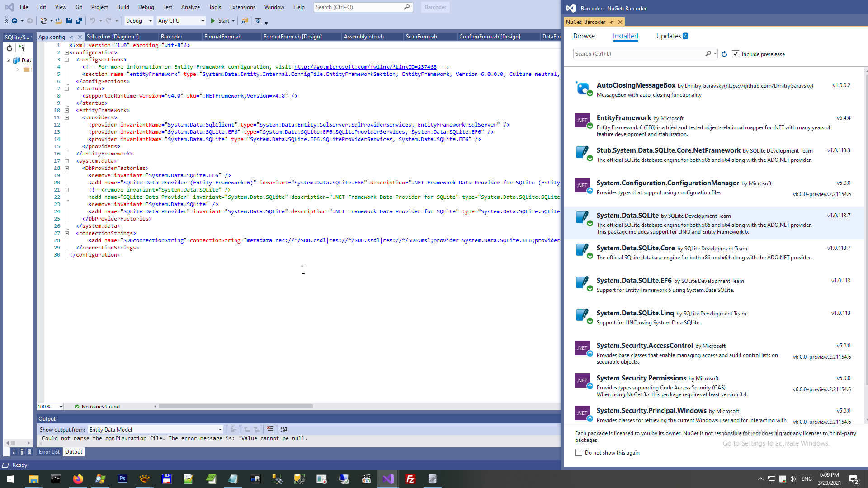The height and width of the screenshot is (488, 868).
Task: Click the Find in Files icon
Action: pos(245,21)
